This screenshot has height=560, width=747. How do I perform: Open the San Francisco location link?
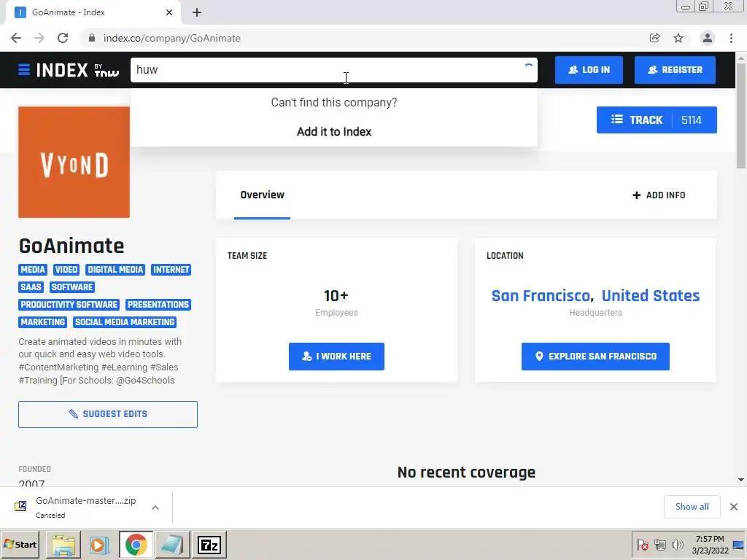(x=541, y=296)
